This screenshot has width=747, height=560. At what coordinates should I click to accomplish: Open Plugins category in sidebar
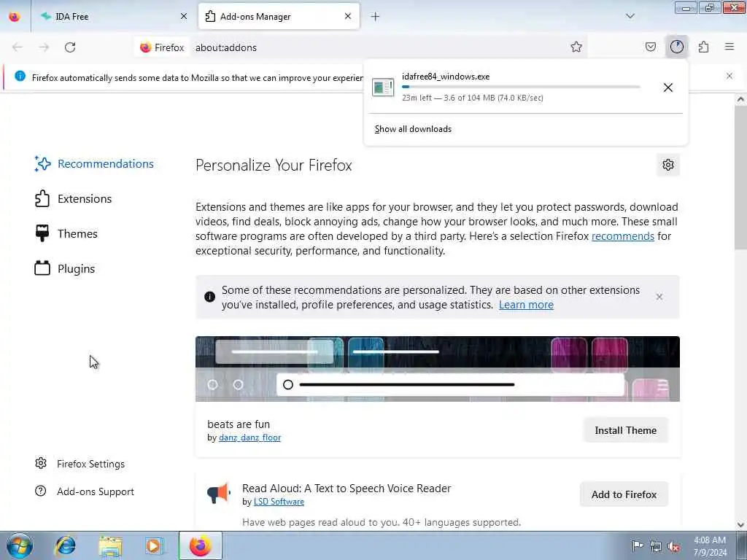65,268
